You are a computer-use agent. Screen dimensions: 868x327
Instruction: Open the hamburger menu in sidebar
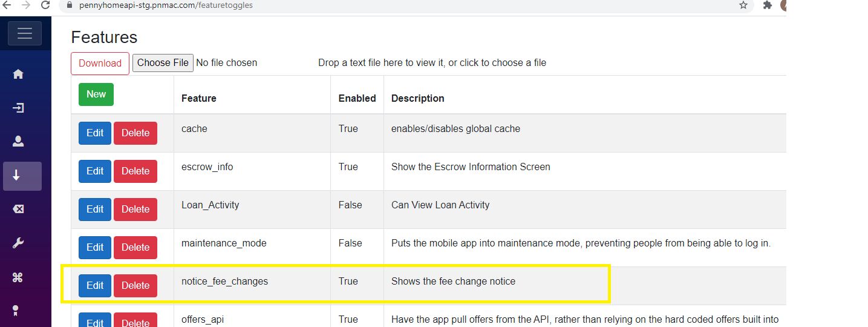(x=25, y=33)
